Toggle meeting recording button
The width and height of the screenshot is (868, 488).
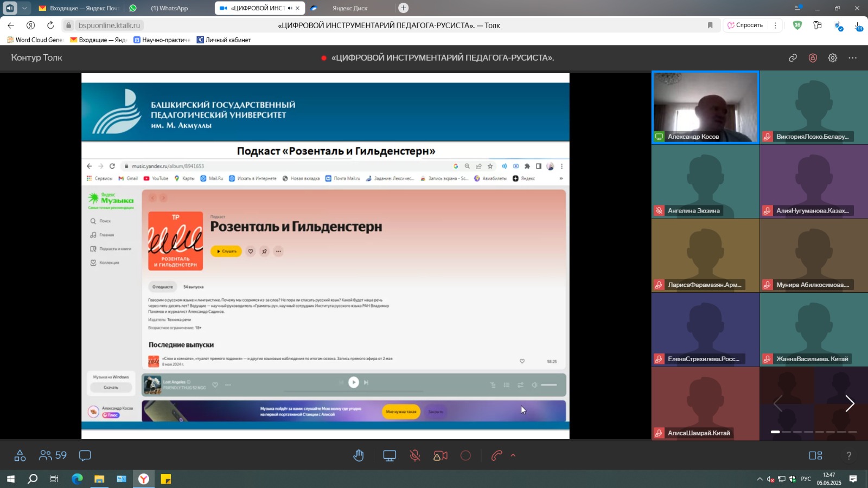click(x=465, y=455)
